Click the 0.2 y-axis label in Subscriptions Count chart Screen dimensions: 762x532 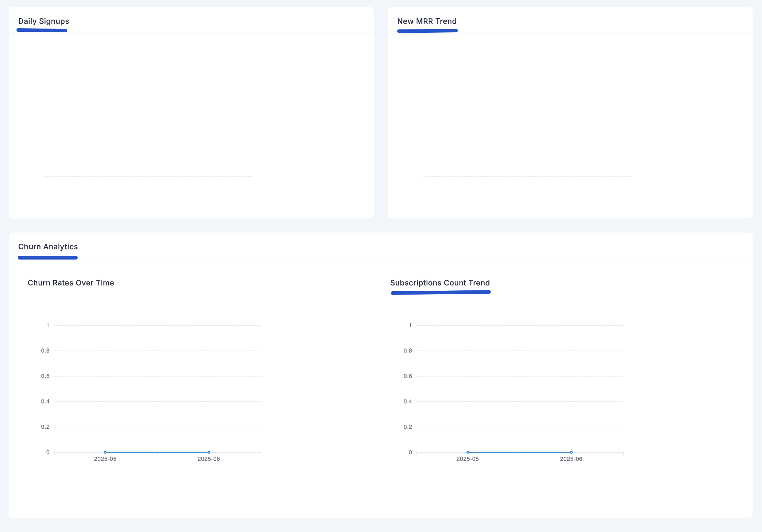(407, 427)
